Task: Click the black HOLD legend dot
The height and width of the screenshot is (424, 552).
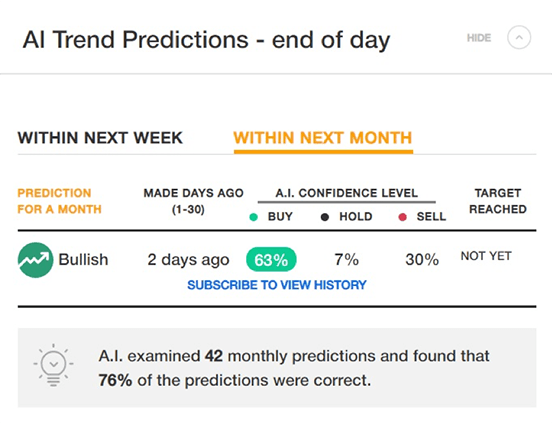Action: (325, 217)
